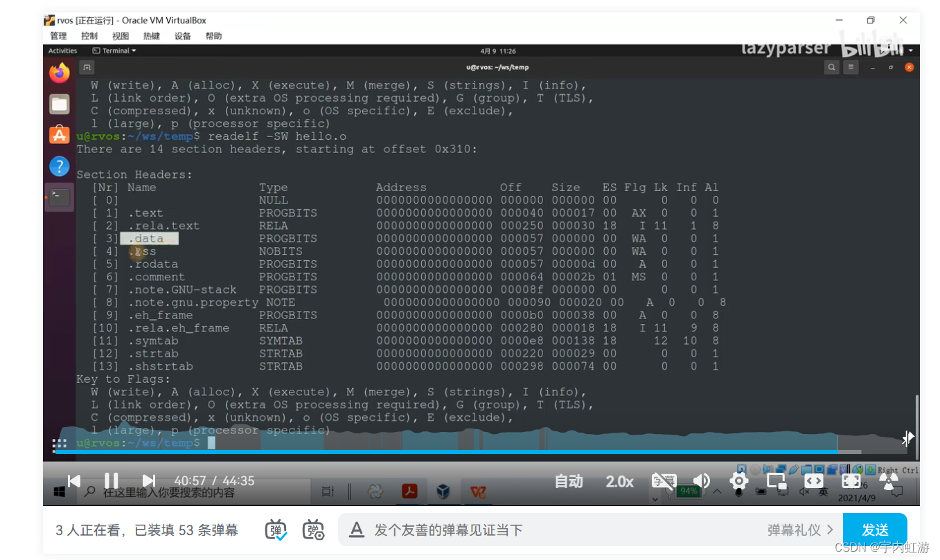The height and width of the screenshot is (560, 940).
Task: Open the 帮助 menu
Action: pyautogui.click(x=214, y=36)
